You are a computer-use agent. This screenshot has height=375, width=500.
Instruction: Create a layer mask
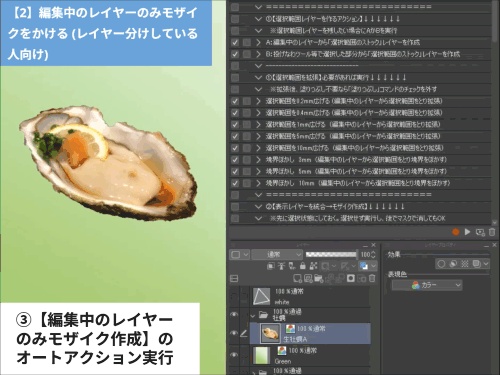coord(351,278)
